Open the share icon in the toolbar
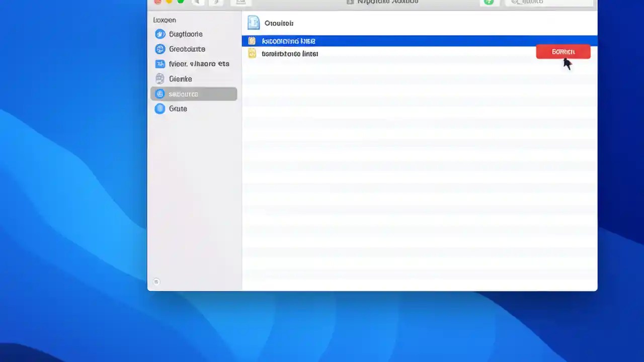Image resolution: width=644 pixels, height=362 pixels. click(x=240, y=2)
